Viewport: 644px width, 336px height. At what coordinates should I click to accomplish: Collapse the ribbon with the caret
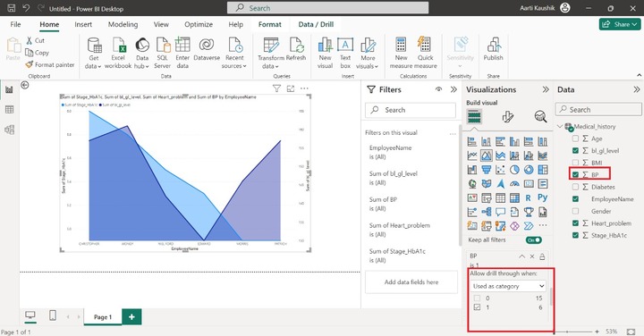point(639,75)
